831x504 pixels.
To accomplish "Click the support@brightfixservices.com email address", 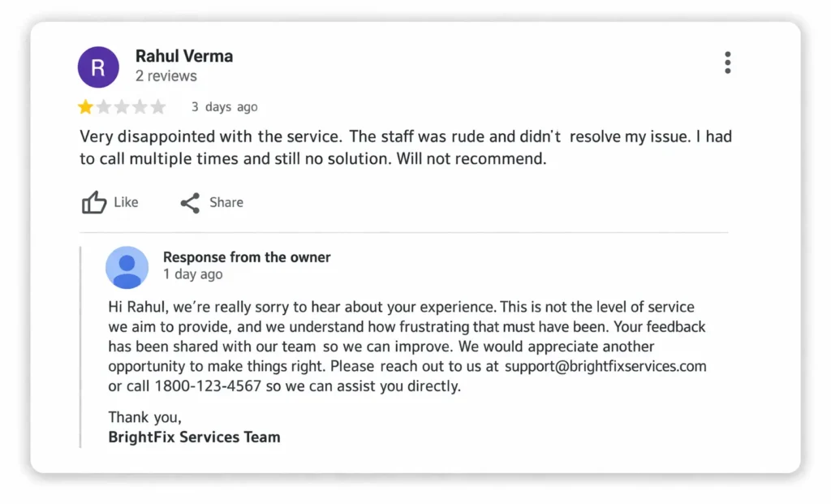I will pos(605,366).
